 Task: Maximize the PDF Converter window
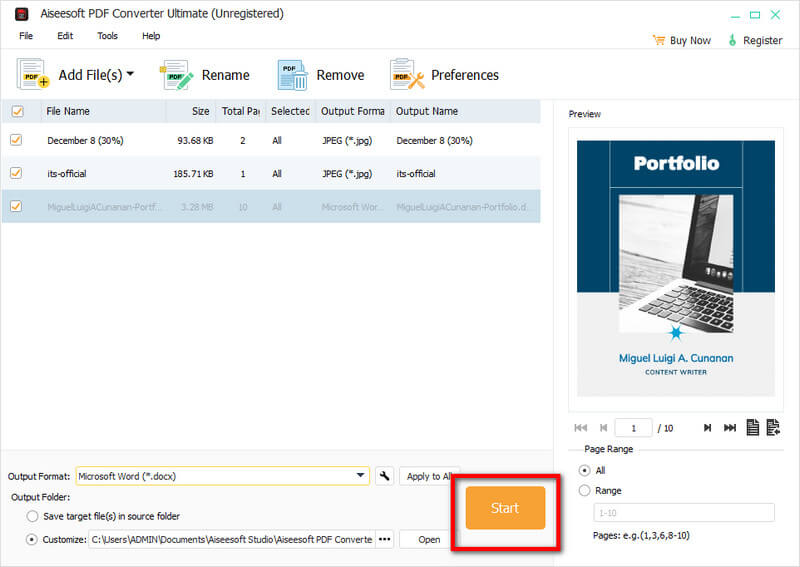[755, 15]
